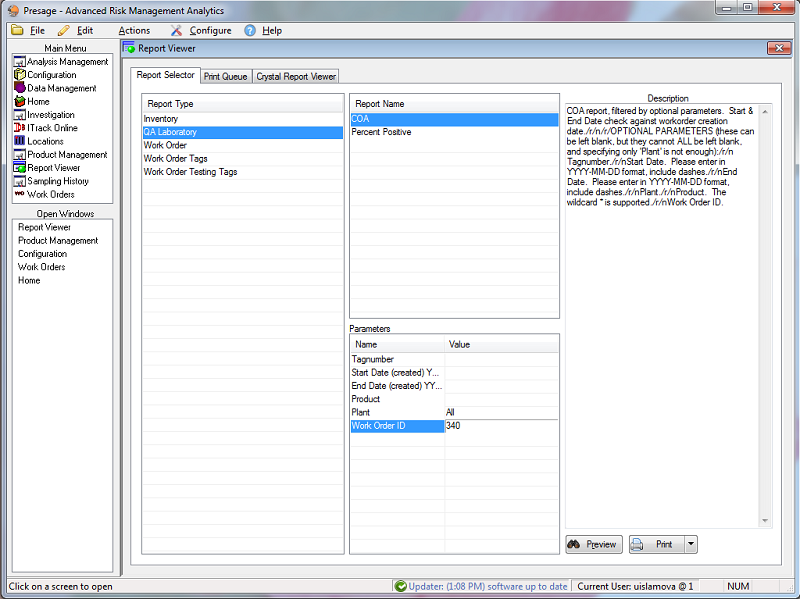This screenshot has height=599, width=800.
Task: Launch ITrack Online from the sidebar icon
Action: [x=19, y=128]
